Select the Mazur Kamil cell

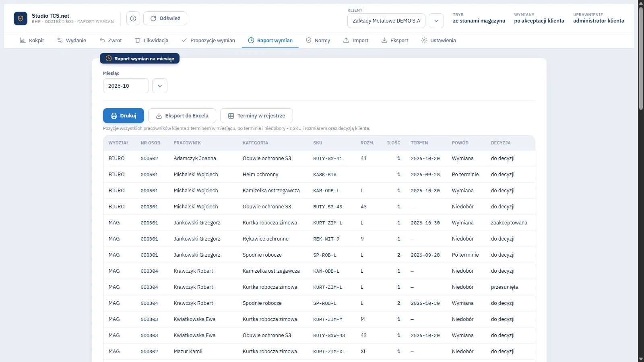pyautogui.click(x=188, y=352)
